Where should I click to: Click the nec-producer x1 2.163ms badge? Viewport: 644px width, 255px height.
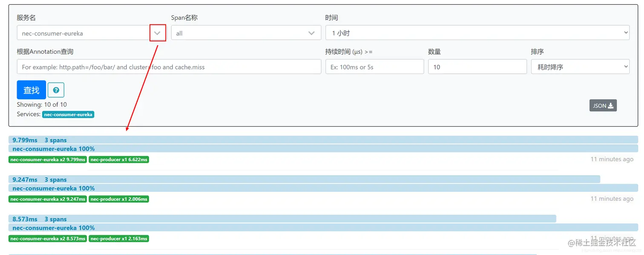pos(119,238)
